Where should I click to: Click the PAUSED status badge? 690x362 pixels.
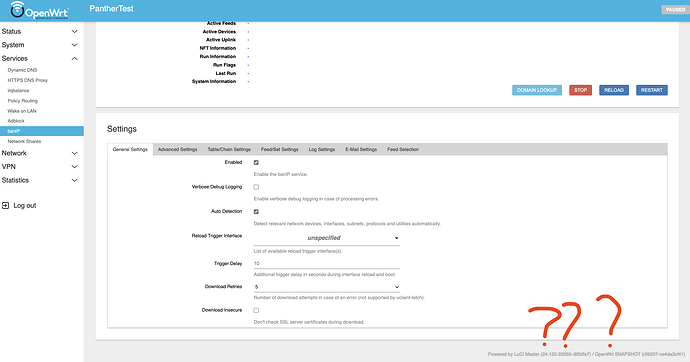(675, 10)
